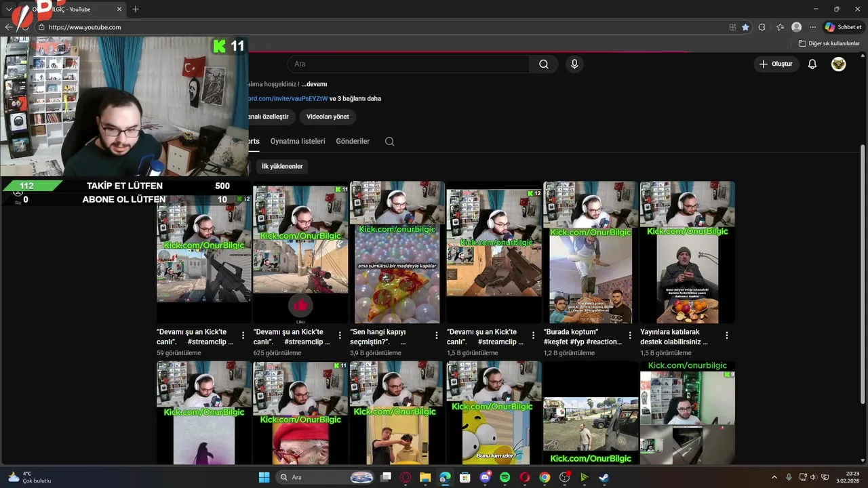Click the '3,9 B görüntüleme' view count text

pos(375,353)
